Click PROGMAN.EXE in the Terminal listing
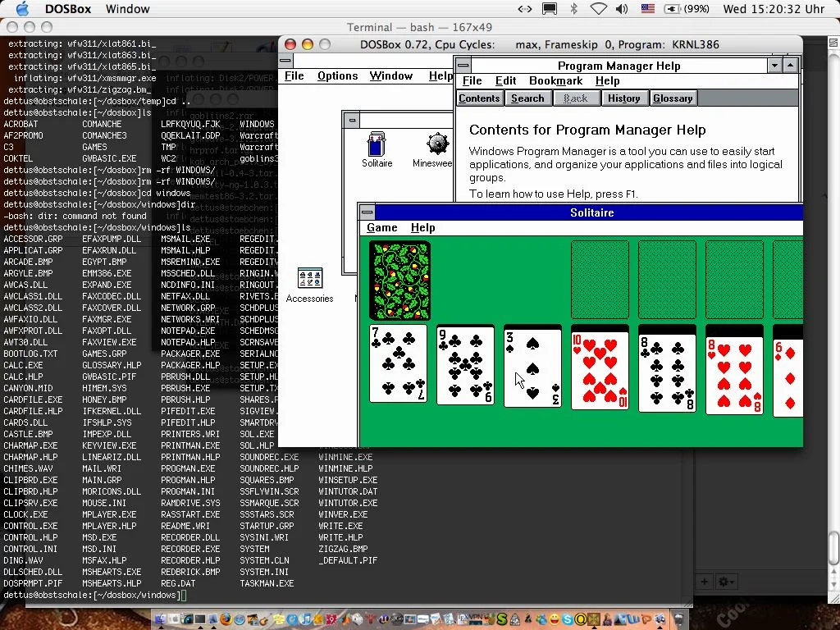The image size is (840, 630). (188, 468)
